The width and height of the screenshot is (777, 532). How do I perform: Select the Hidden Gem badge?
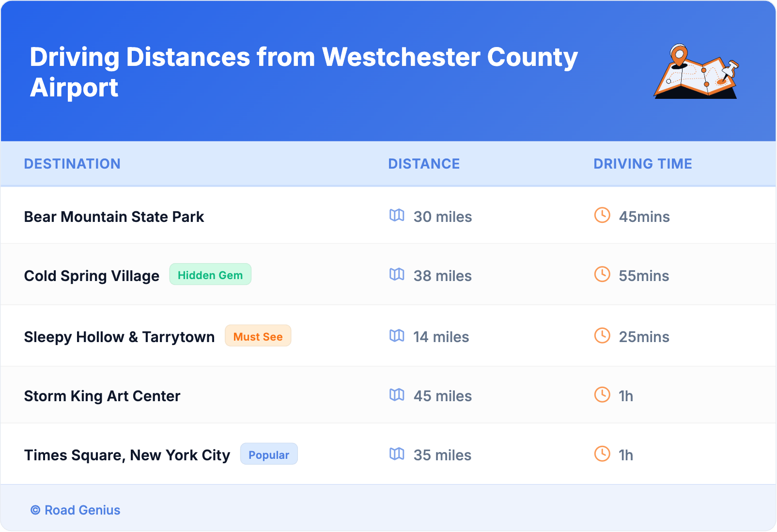210,275
